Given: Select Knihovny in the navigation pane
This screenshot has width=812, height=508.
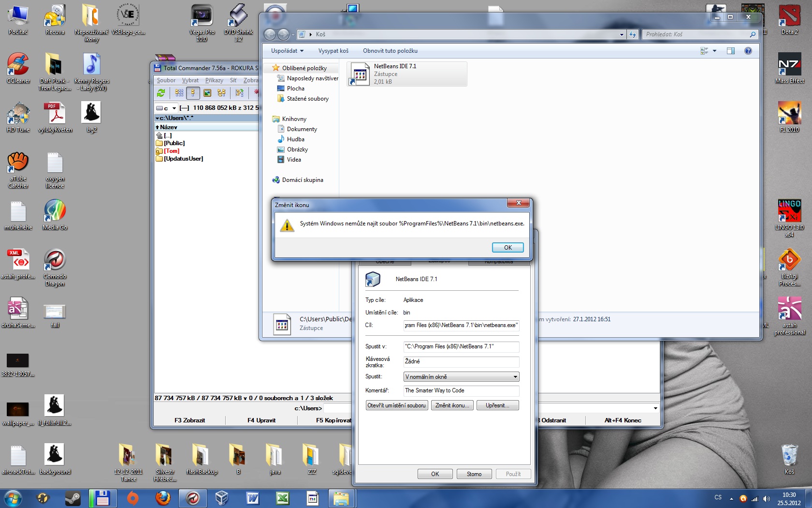Looking at the screenshot, I should 289,119.
